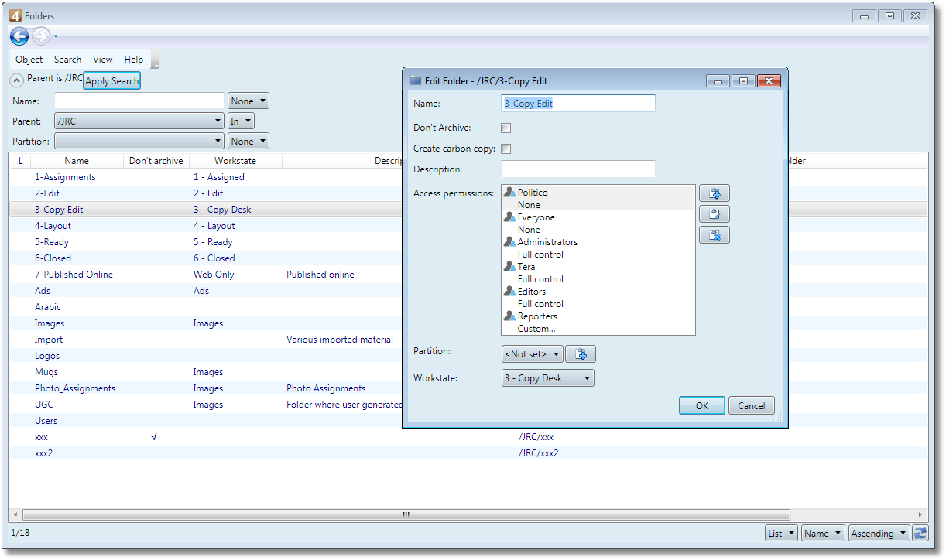Open the dialog Partition <Not set> dropdown
Viewport: 946px width, 560px height.
click(532, 354)
